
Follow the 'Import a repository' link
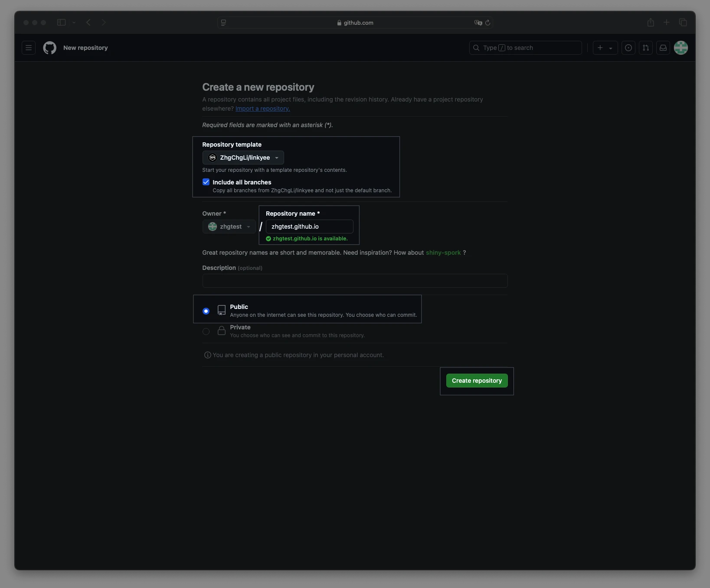tap(263, 108)
